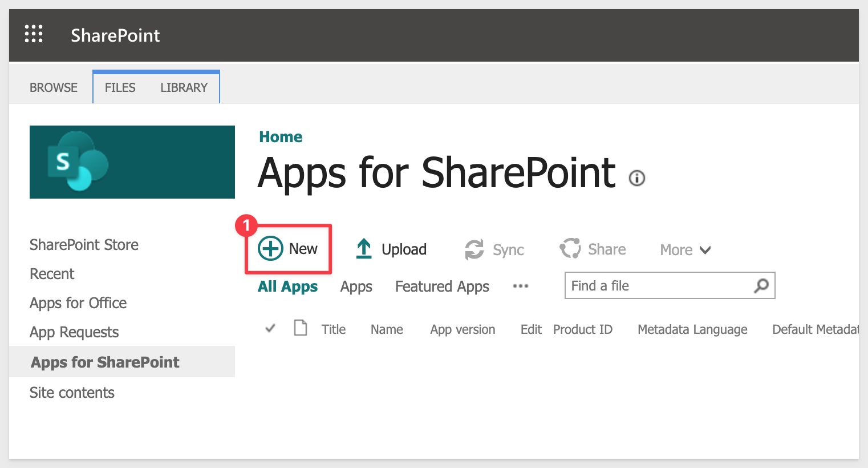Sort by the Title column header
Viewport: 868px width, 468px height.
[334, 329]
